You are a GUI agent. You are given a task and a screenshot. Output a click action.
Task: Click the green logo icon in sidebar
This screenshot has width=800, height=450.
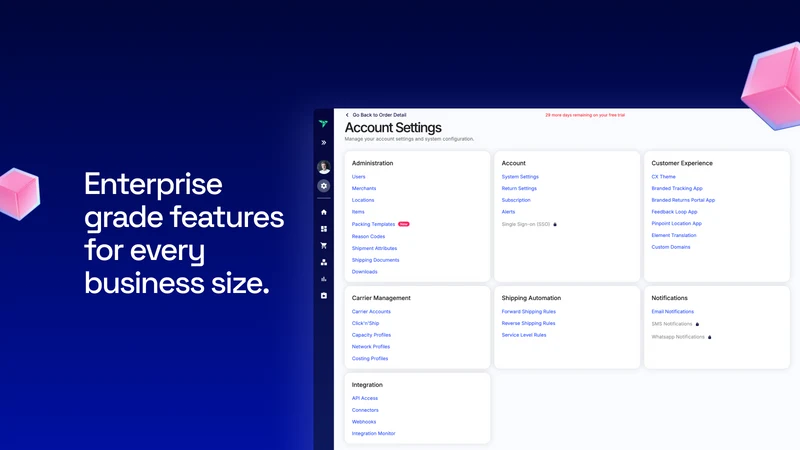tap(323, 123)
